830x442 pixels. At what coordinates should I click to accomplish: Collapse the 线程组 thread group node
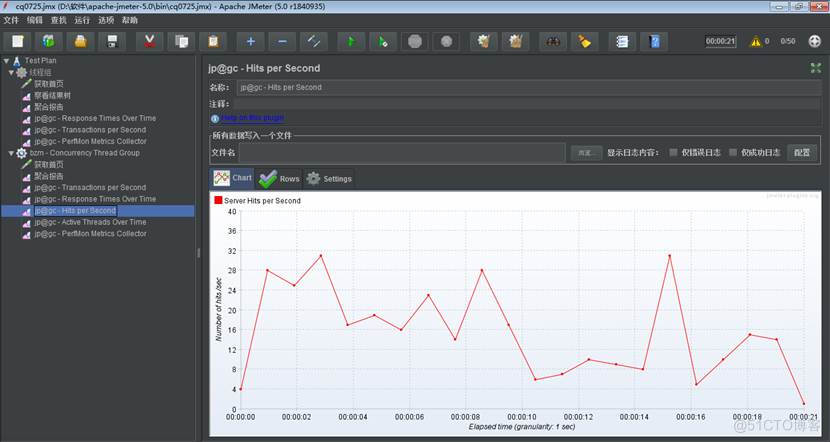coord(11,72)
